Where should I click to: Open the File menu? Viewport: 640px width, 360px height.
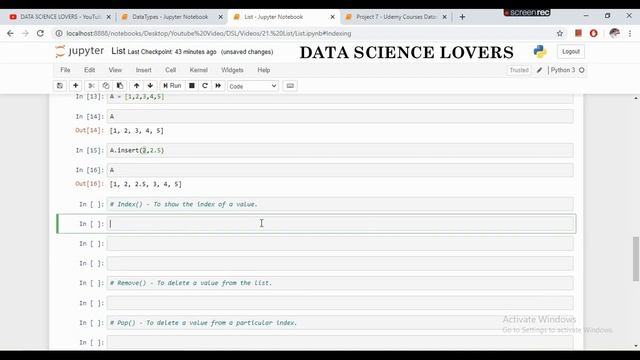pyautogui.click(x=65, y=70)
